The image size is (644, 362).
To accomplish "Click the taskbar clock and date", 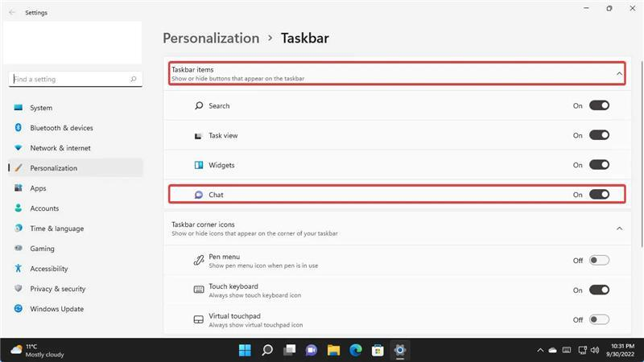I will (621, 350).
